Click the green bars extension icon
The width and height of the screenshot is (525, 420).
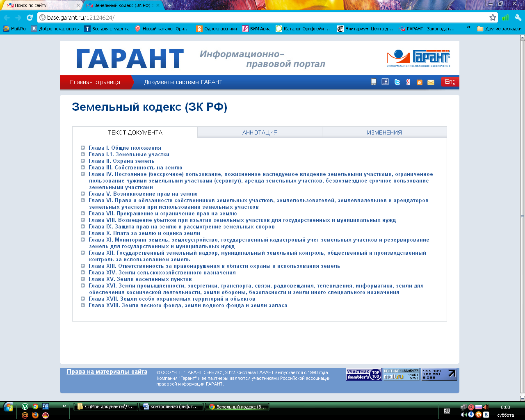coord(505,18)
